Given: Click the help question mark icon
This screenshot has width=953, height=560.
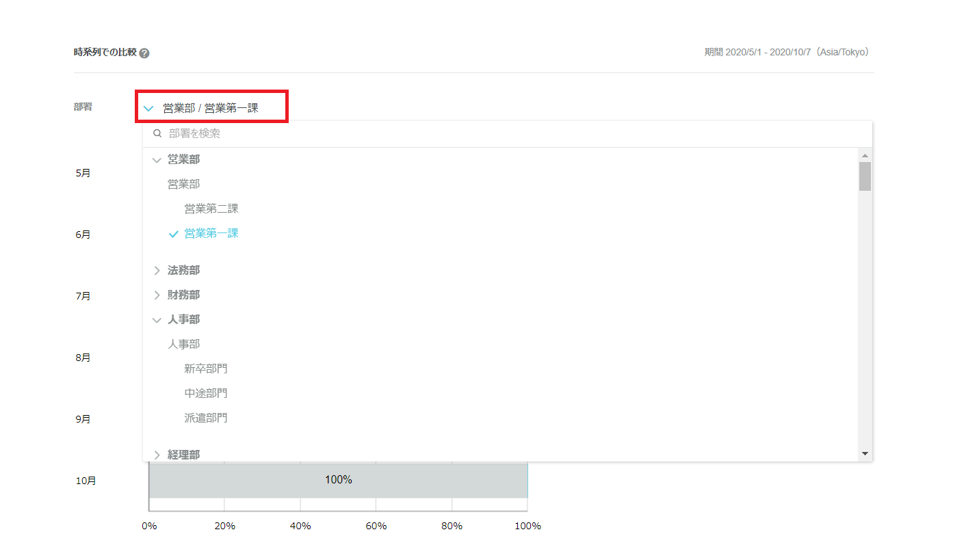Looking at the screenshot, I should (144, 53).
